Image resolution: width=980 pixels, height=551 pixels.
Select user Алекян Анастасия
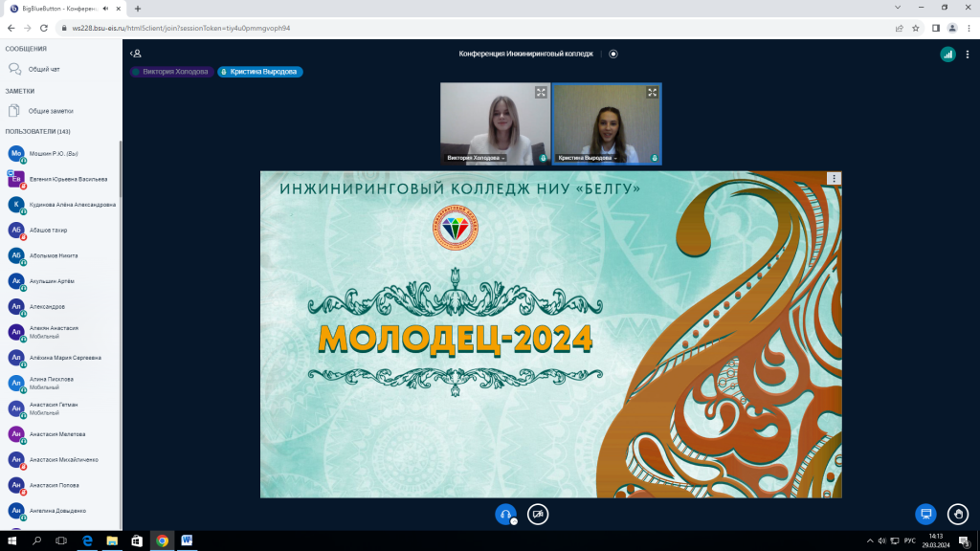pos(60,332)
